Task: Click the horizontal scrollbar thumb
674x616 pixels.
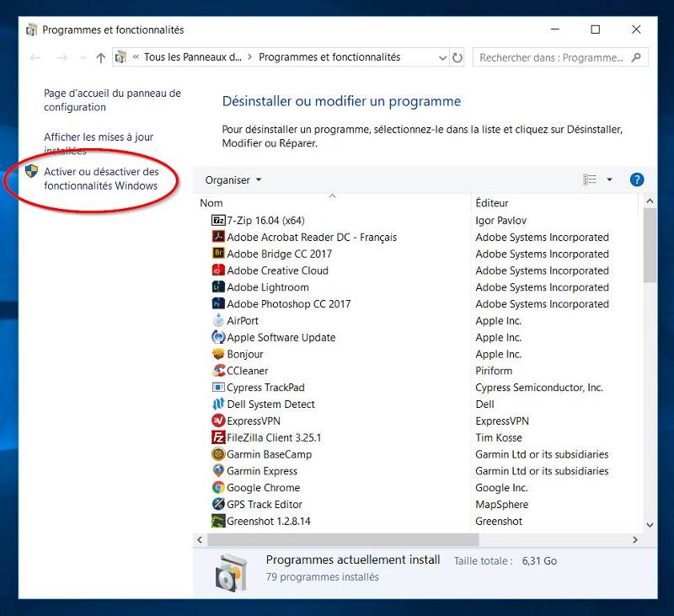Action: [343, 539]
